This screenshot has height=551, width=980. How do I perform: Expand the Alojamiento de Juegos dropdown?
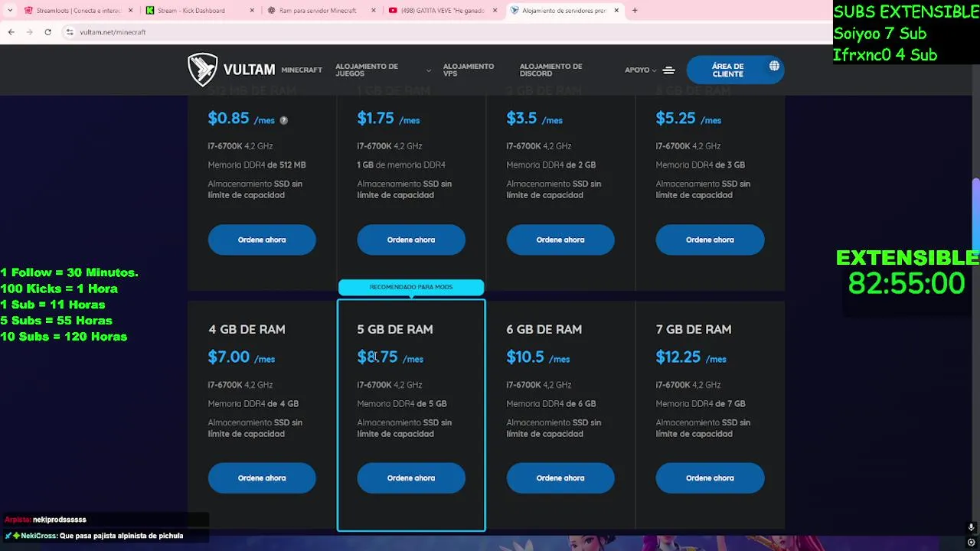[428, 70]
